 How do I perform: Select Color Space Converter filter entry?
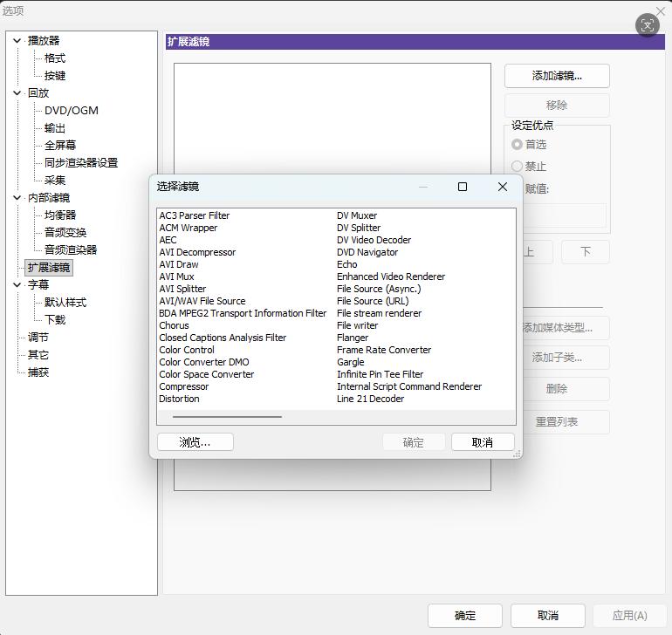click(x=207, y=374)
